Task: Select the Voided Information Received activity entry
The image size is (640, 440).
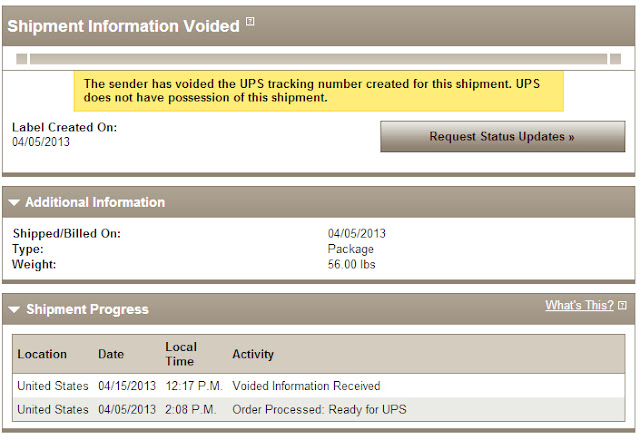Action: [x=306, y=385]
